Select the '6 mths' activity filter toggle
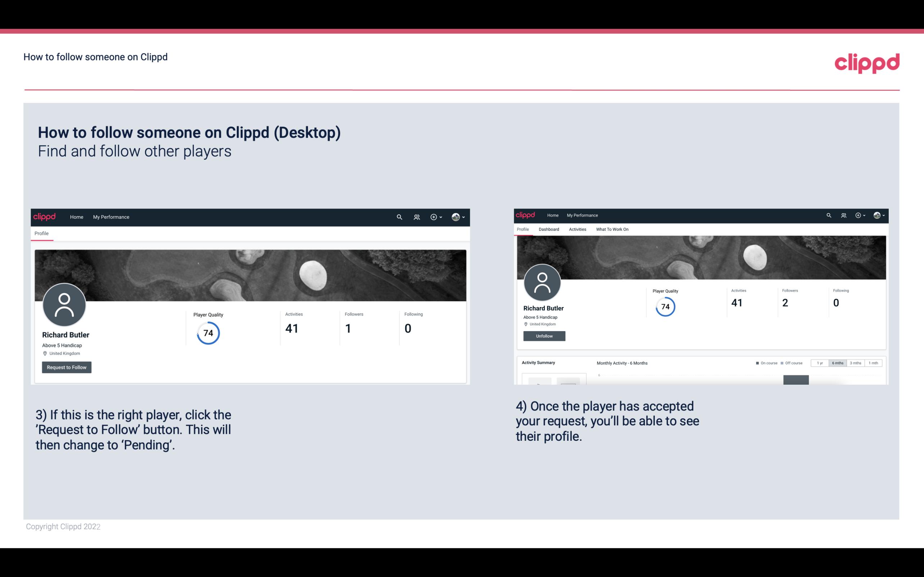Image resolution: width=924 pixels, height=577 pixels. tap(838, 363)
